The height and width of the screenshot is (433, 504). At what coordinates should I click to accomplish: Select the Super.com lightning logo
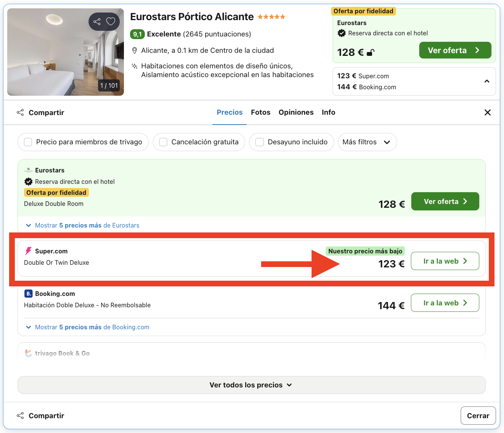click(28, 251)
